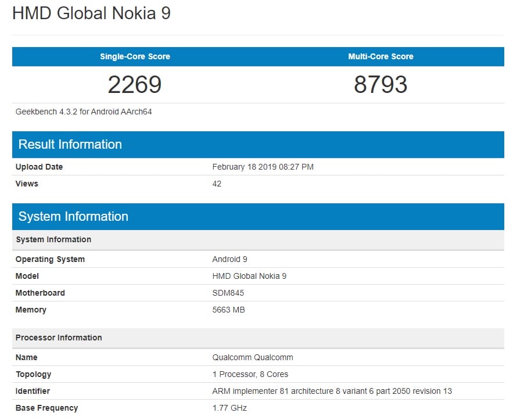Click the 1.77 GHz base frequency value
The height and width of the screenshot is (420, 513).
[229, 408]
